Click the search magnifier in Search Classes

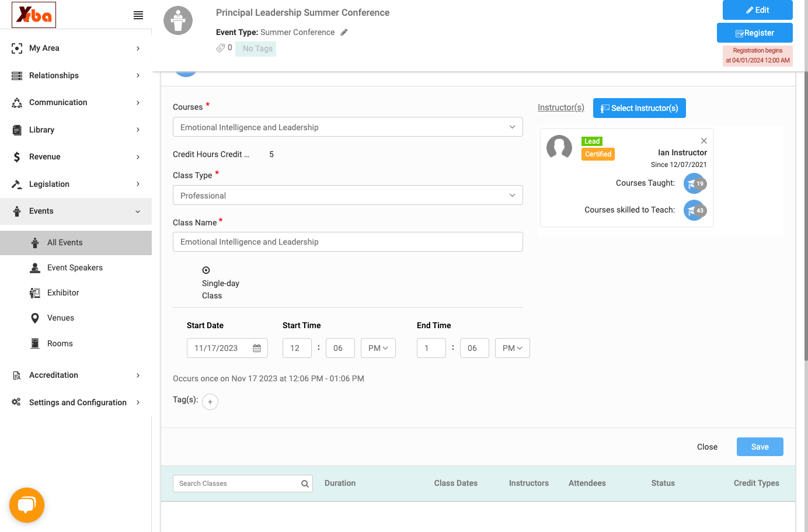tap(305, 484)
